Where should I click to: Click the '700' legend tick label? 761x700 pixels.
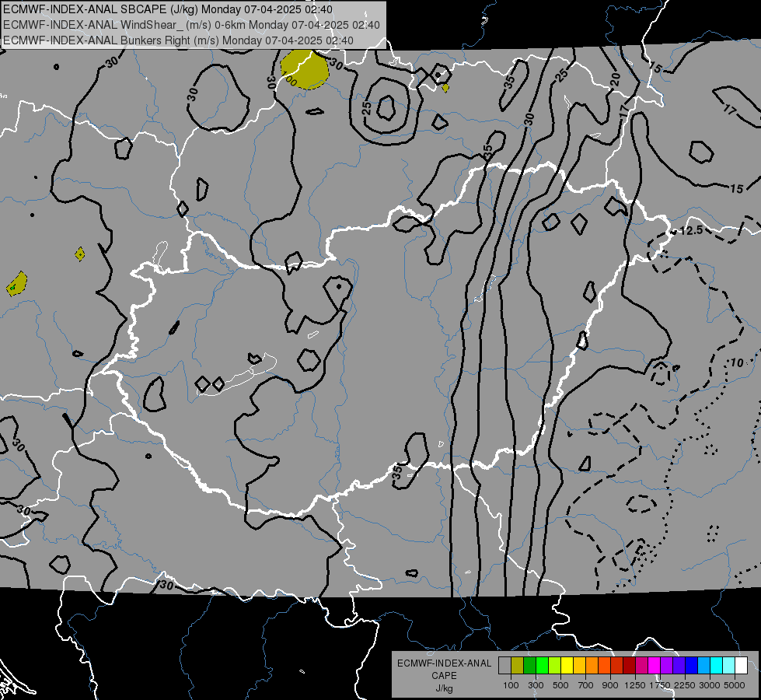[586, 685]
